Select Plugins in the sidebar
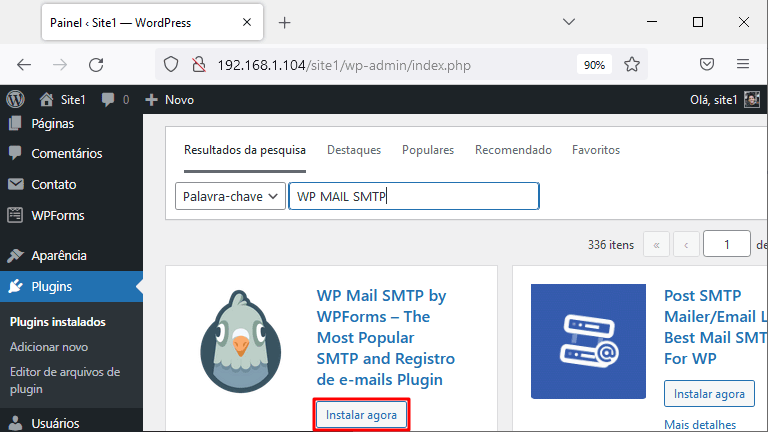 tap(72, 287)
